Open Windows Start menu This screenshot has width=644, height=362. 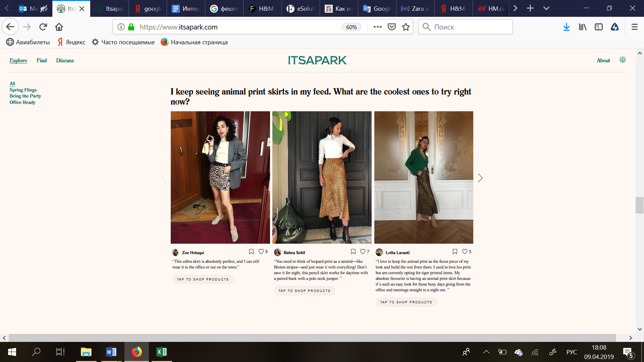12,352
